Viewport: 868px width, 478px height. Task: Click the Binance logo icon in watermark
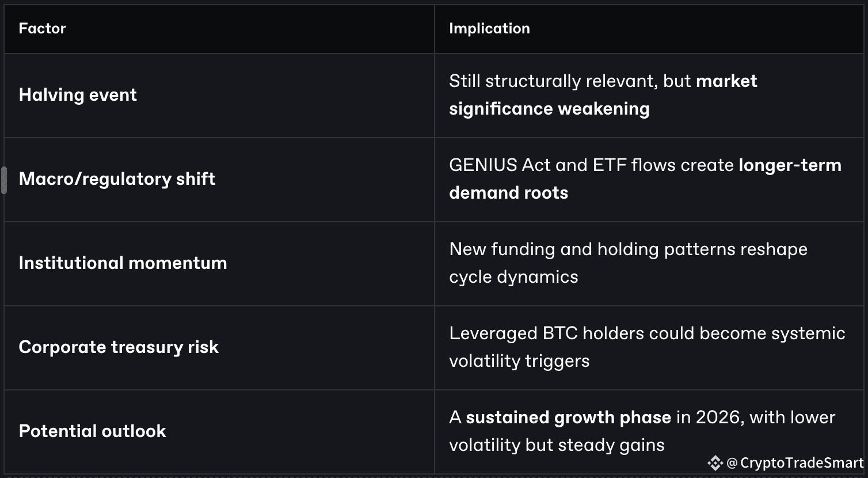(715, 463)
